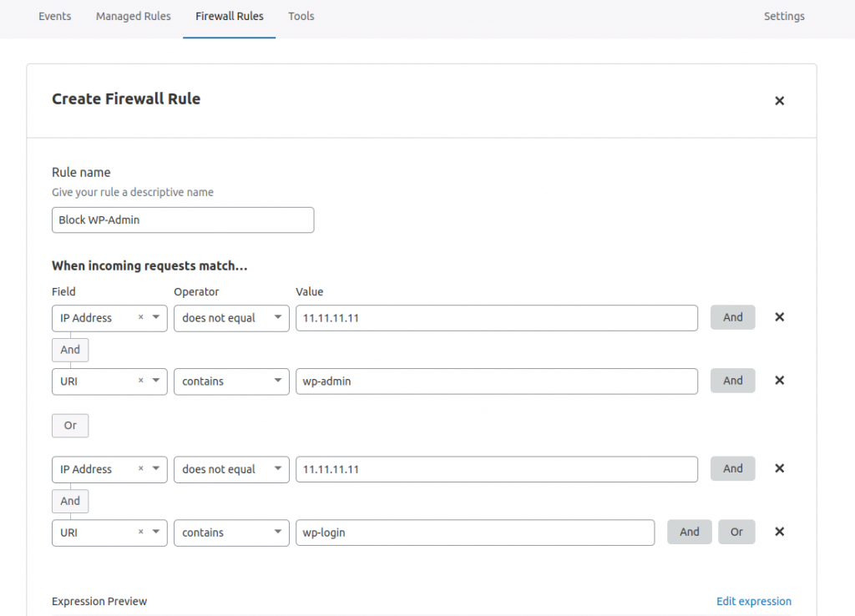The width and height of the screenshot is (855, 616).
Task: Click 'When incoming requests match...' heading
Action: 149,265
